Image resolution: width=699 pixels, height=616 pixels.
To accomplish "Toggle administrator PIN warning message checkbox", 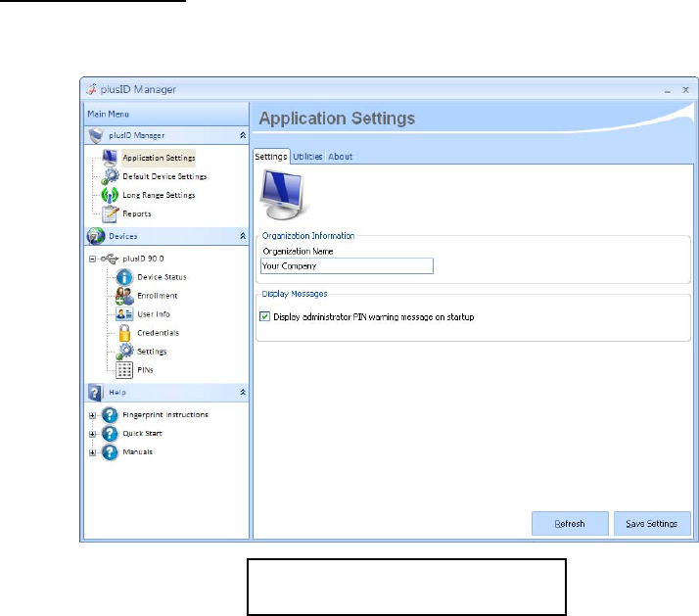I will 264,316.
